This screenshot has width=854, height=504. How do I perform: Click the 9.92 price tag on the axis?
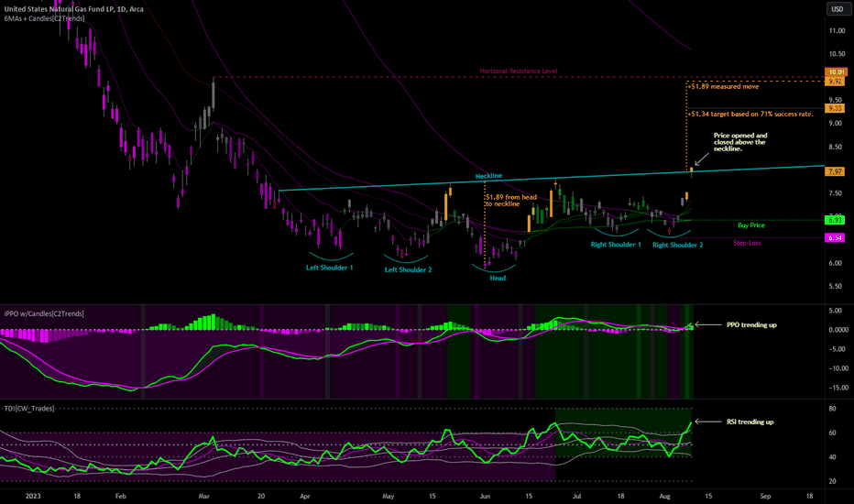pyautogui.click(x=835, y=82)
